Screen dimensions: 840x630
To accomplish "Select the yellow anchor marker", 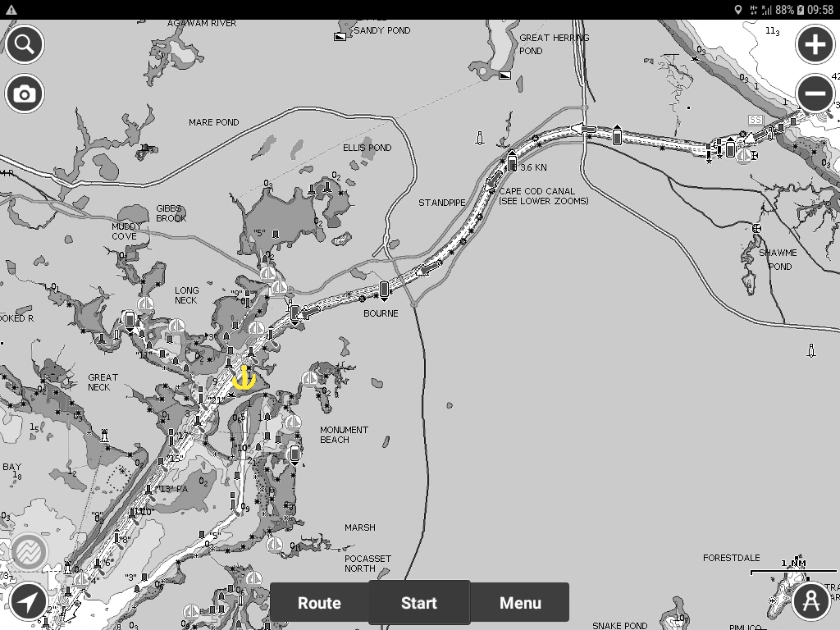I will pyautogui.click(x=244, y=377).
